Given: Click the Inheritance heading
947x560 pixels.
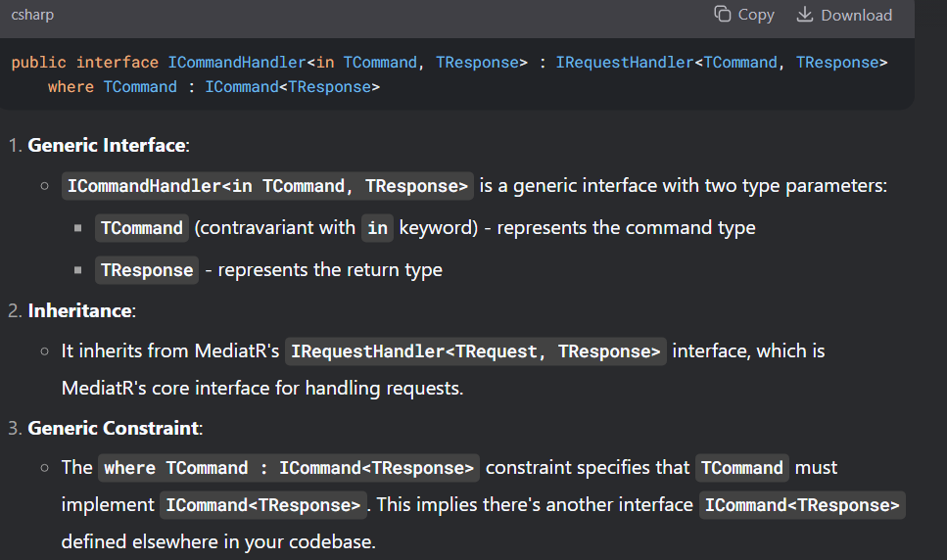Looking at the screenshot, I should click(x=80, y=310).
